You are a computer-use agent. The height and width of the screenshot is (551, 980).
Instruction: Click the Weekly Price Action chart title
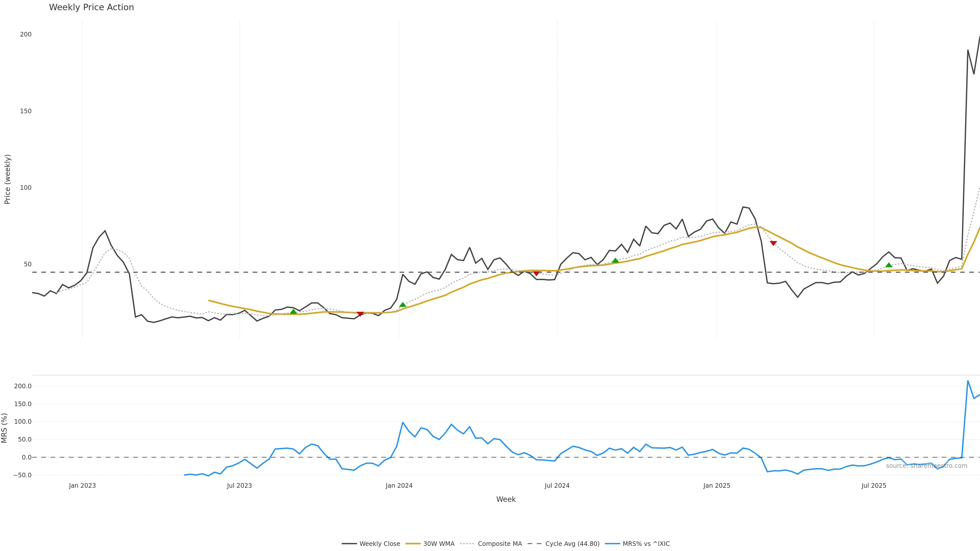pyautogui.click(x=92, y=7)
